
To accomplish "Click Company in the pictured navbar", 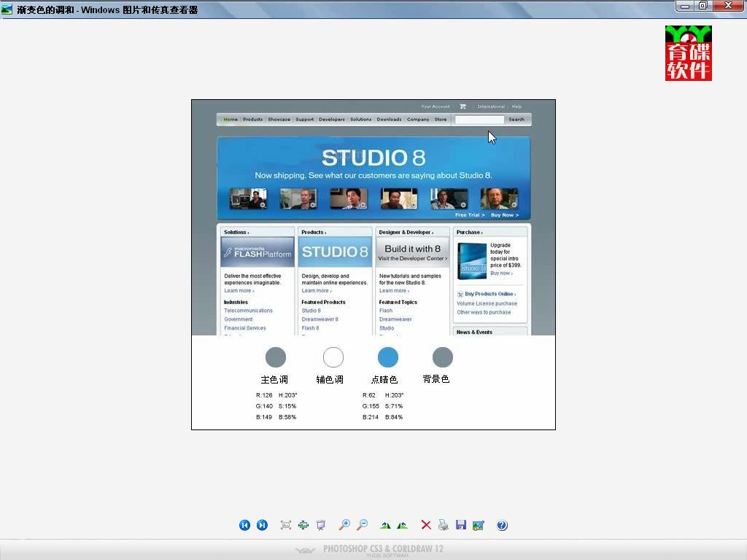I will click(418, 120).
